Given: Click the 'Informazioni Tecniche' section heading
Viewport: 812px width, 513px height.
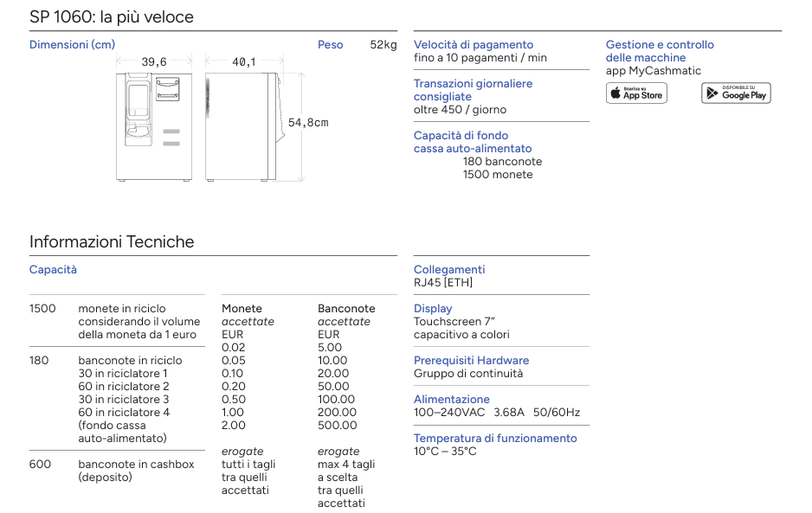Looking at the screenshot, I should (112, 241).
